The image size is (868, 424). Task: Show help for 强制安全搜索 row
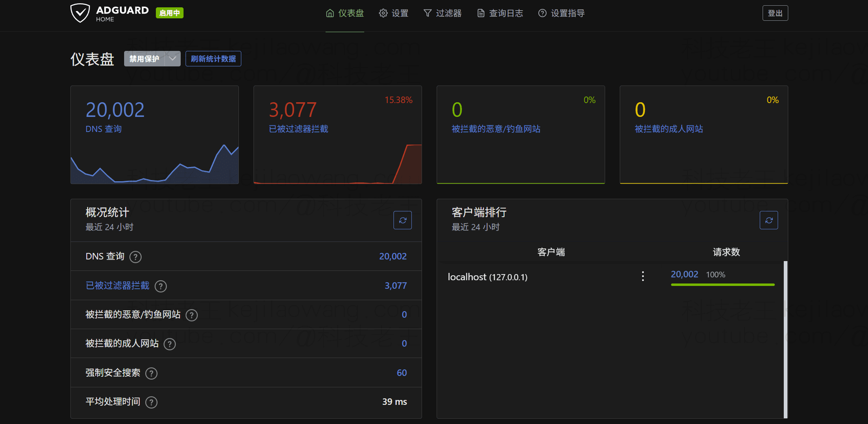[151, 373]
